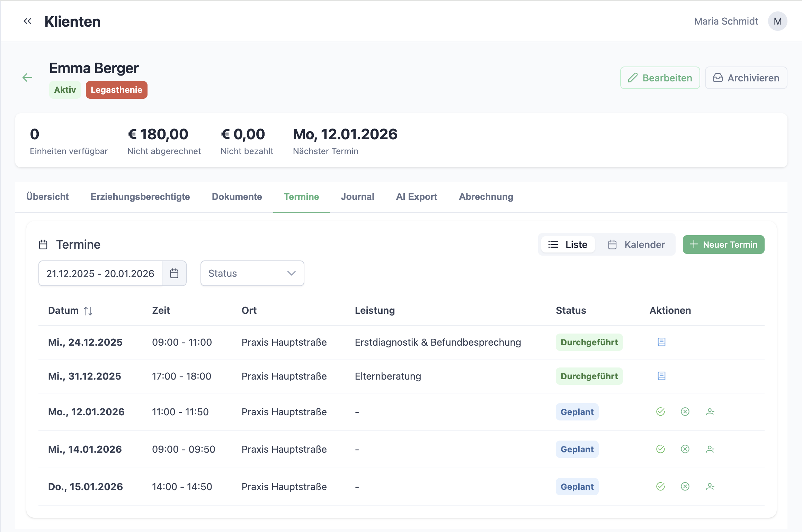
Task: Click the date range input field
Action: click(x=100, y=274)
